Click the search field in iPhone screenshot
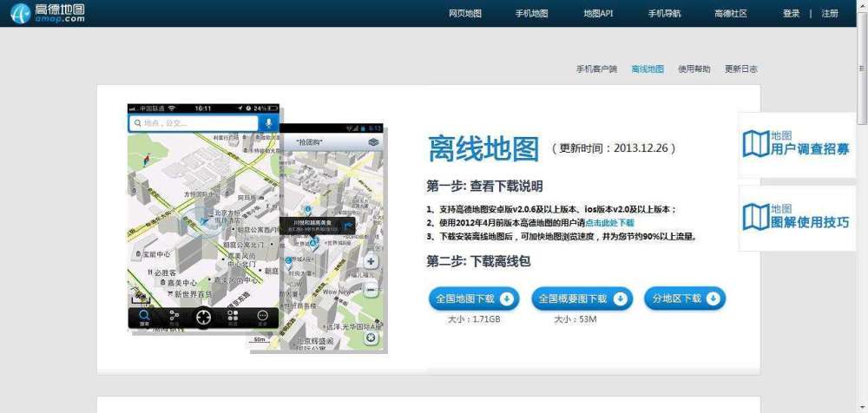This screenshot has height=413, width=868. tap(194, 123)
